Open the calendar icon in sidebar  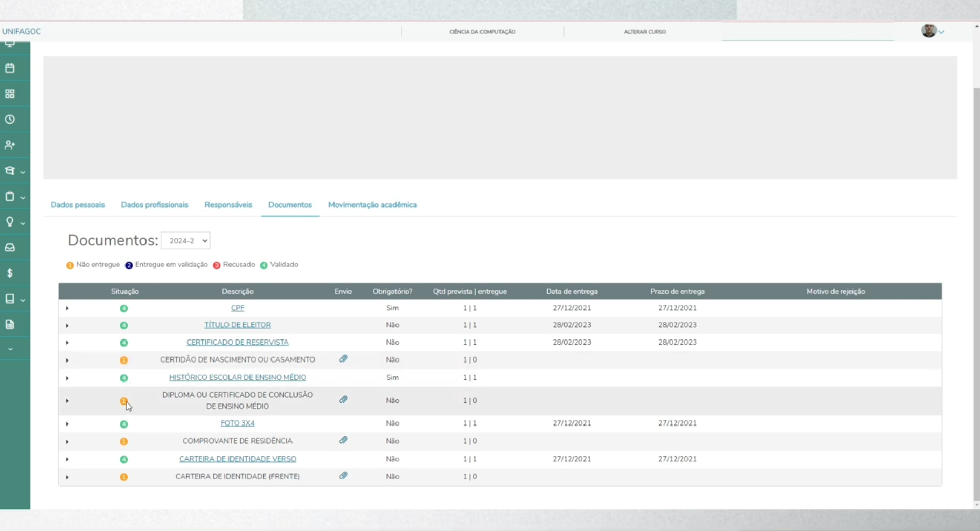pyautogui.click(x=10, y=68)
